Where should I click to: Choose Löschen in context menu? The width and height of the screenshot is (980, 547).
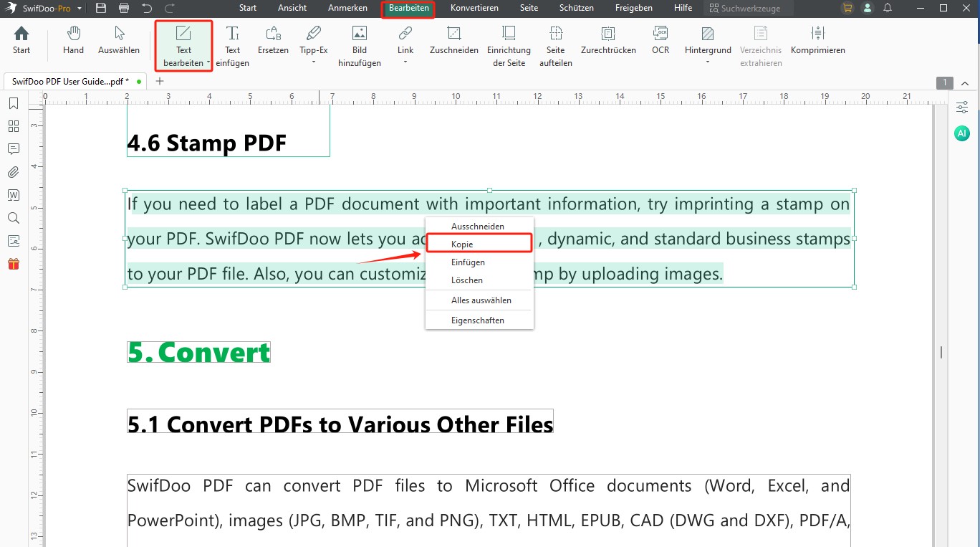[479, 280]
